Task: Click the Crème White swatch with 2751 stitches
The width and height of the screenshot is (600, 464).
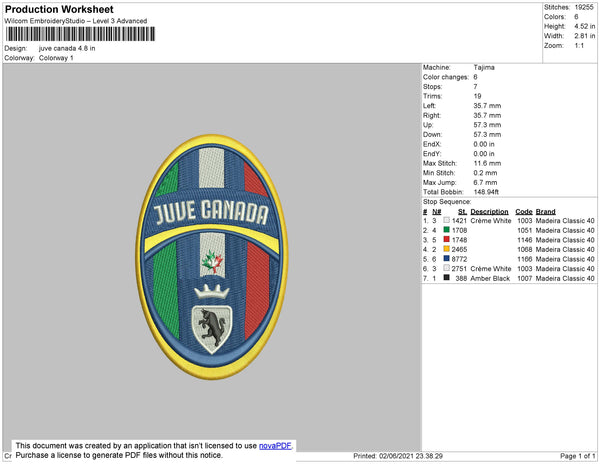Action: click(447, 268)
